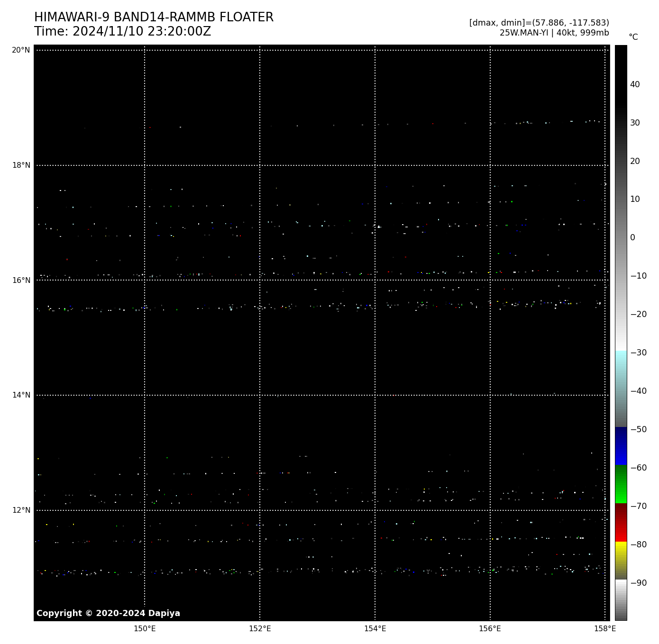Click the 14°N and 154°E grid intersection
Screen dimensions: 659x644
point(375,395)
